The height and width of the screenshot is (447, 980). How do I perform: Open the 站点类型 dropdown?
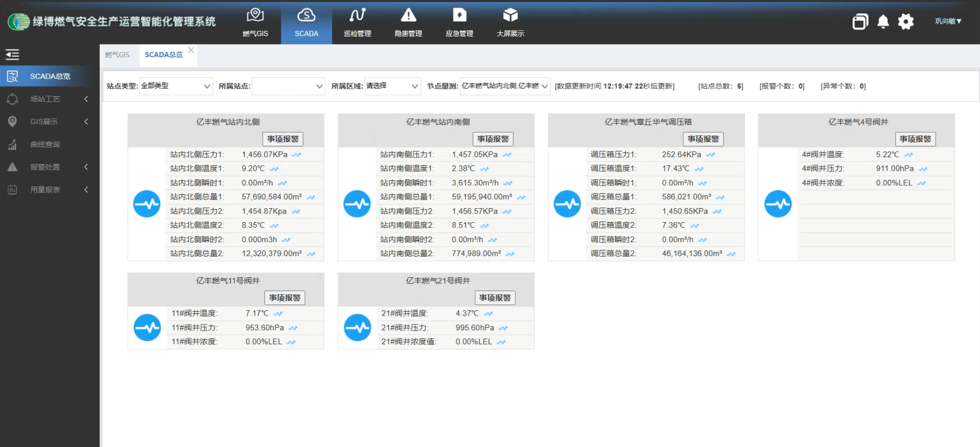pos(175,86)
